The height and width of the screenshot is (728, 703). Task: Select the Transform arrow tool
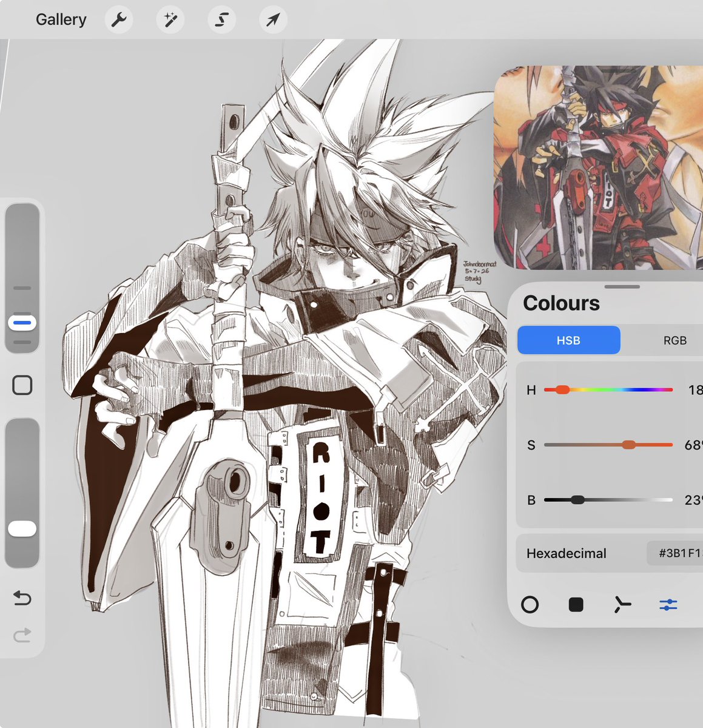click(274, 19)
